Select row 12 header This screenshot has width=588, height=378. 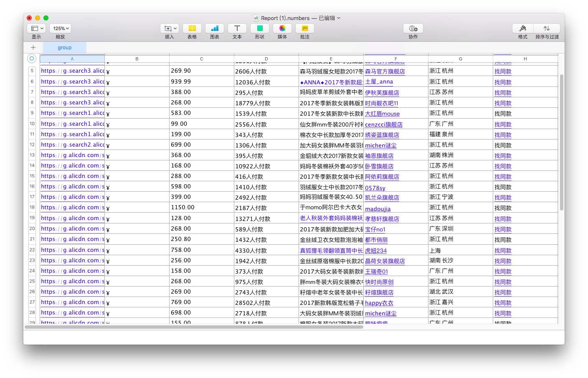click(32, 145)
